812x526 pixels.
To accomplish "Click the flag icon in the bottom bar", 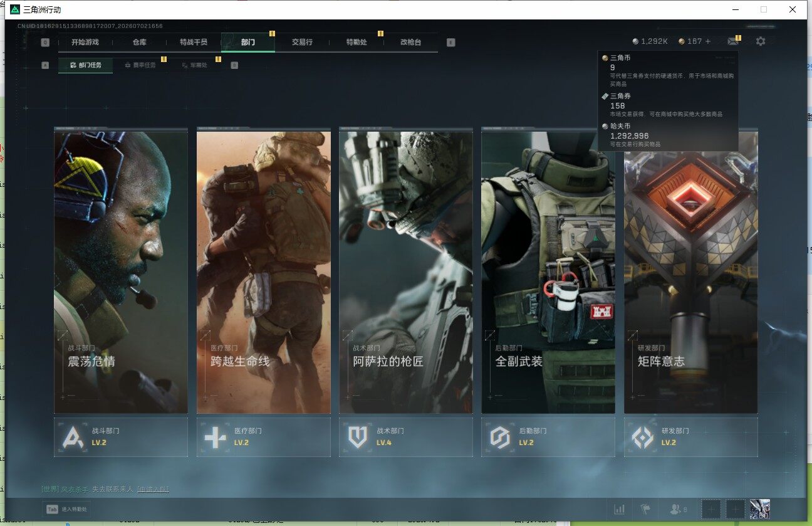I will [x=645, y=509].
